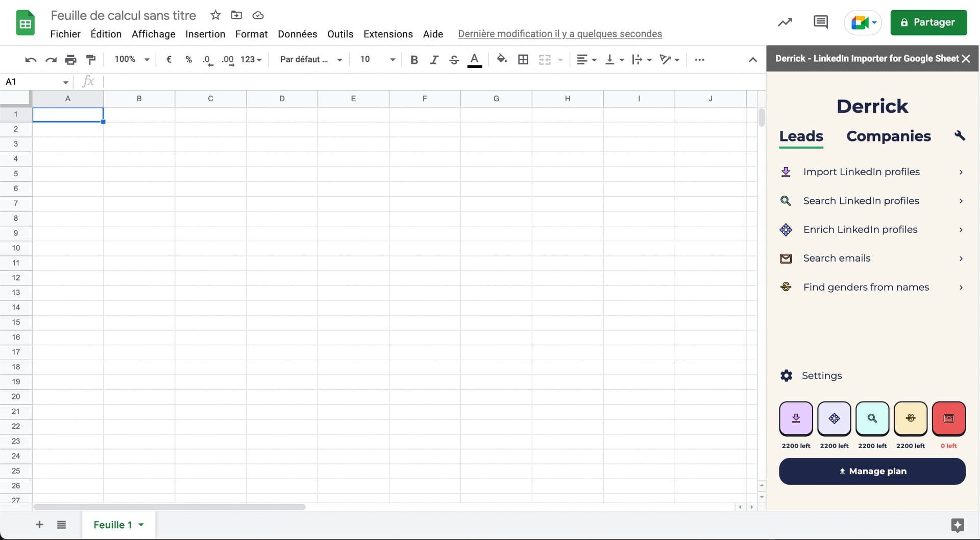
Task: Click the merge cells icon
Action: (545, 60)
